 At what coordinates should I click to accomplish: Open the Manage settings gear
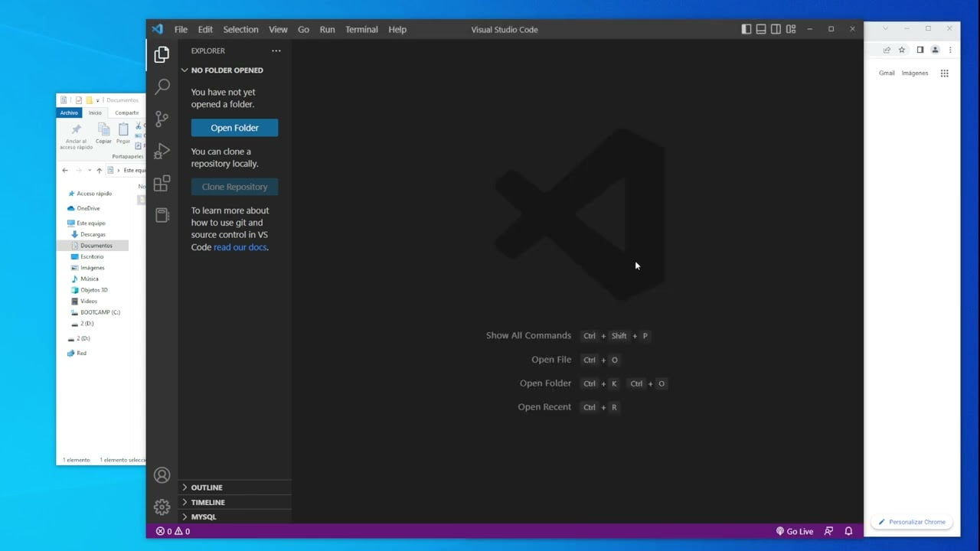coord(162,507)
